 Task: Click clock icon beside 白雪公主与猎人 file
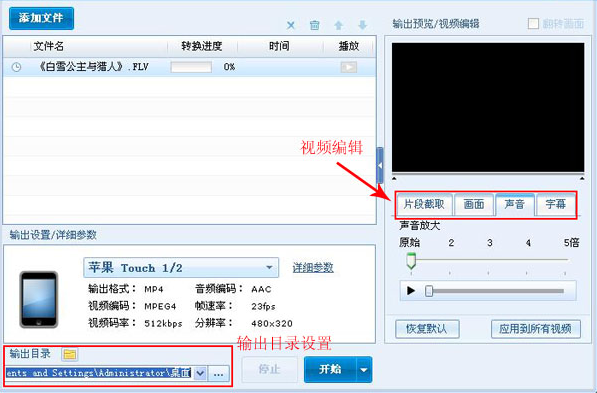pyautogui.click(x=16, y=67)
